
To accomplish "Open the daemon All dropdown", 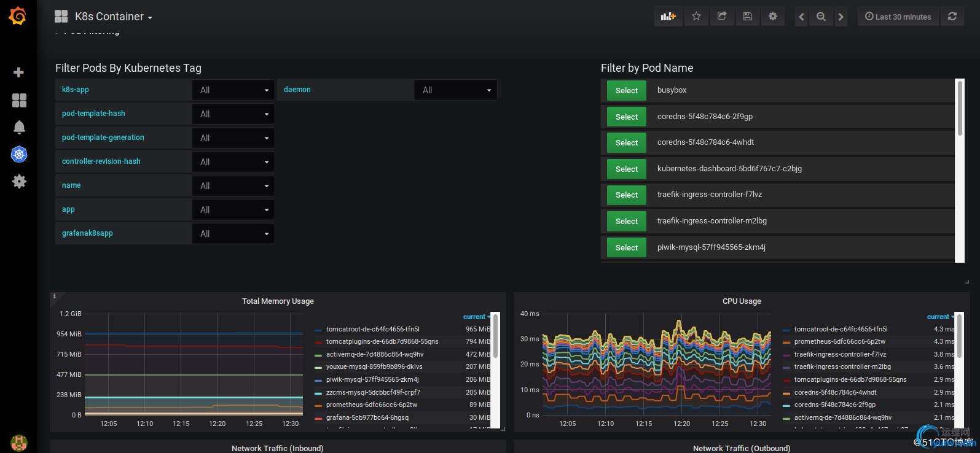I will 455,90.
